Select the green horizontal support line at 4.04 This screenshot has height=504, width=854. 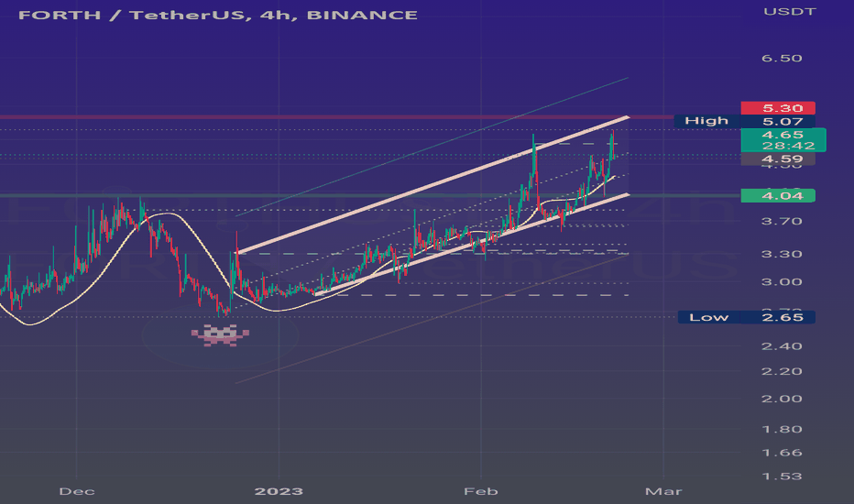click(x=370, y=195)
